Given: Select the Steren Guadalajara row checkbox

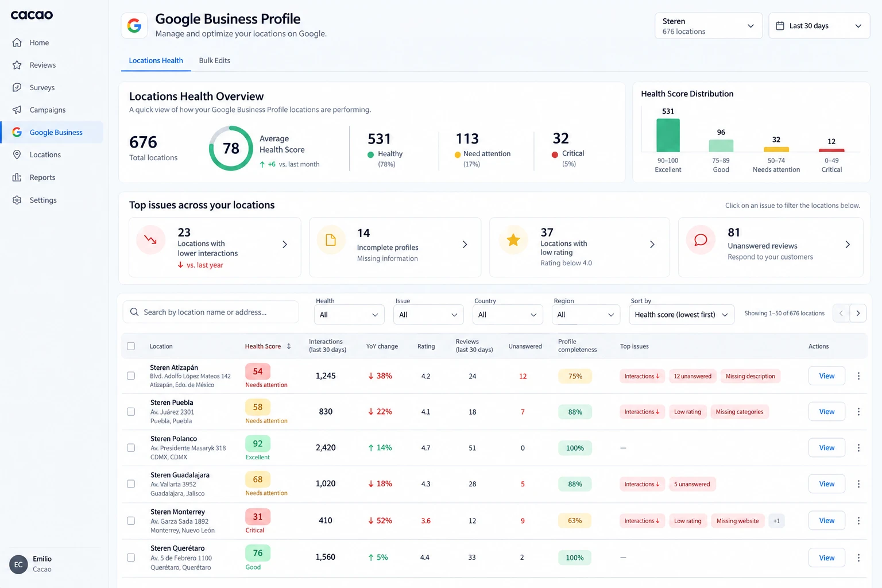Looking at the screenshot, I should (131, 484).
